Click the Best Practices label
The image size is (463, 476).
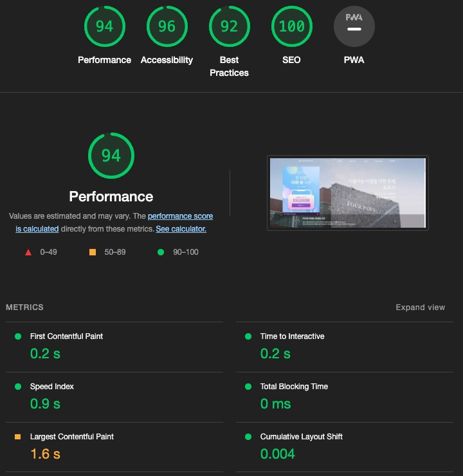pos(229,66)
